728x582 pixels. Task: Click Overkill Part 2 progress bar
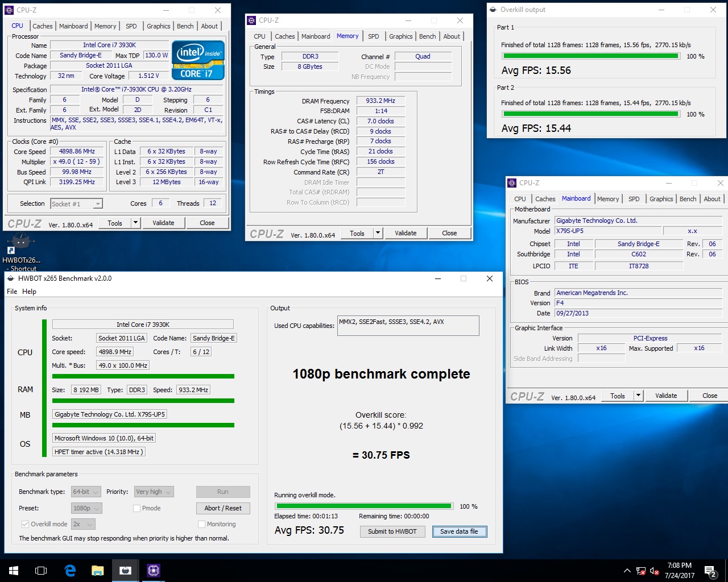tap(590, 114)
